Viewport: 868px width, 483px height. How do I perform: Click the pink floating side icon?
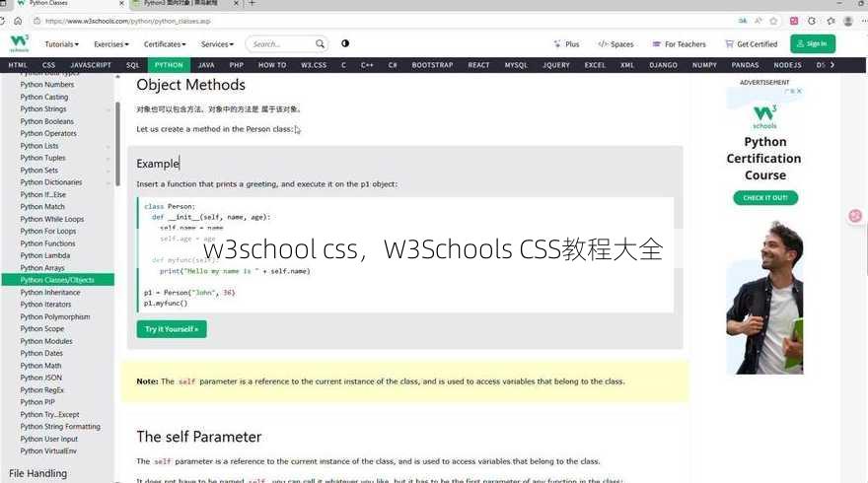pyautogui.click(x=855, y=216)
